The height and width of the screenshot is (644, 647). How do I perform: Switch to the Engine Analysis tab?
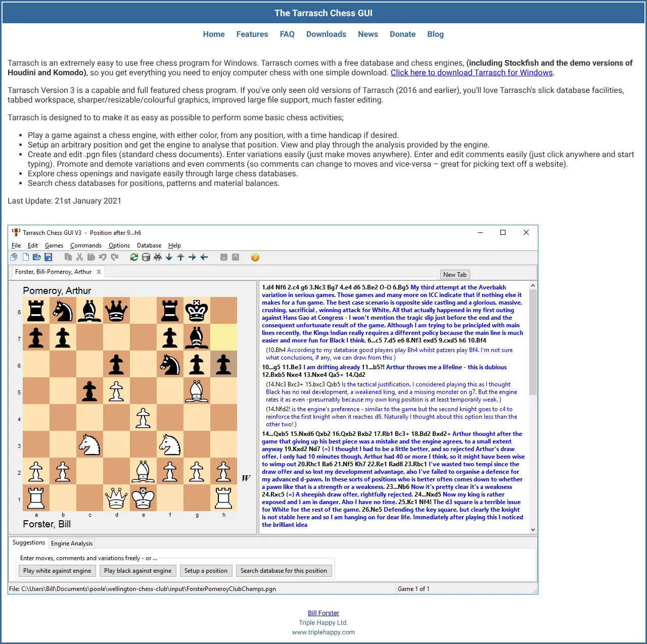pyautogui.click(x=71, y=543)
